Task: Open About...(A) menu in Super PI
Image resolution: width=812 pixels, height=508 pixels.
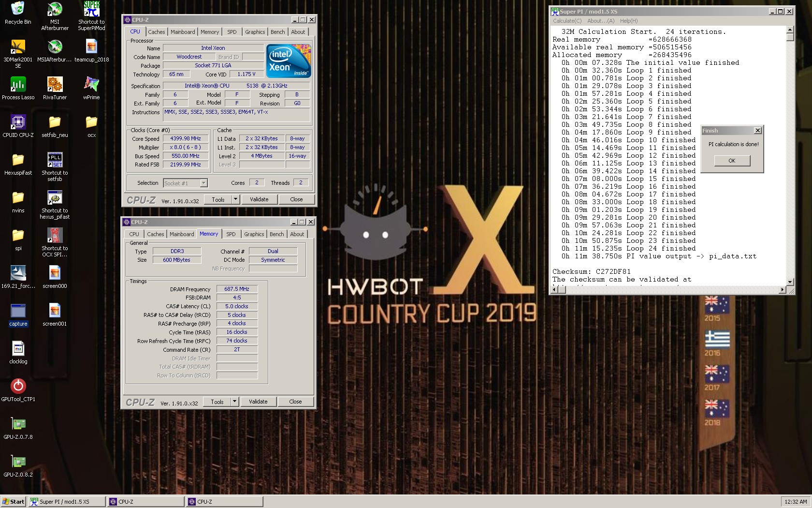Action: (x=601, y=21)
